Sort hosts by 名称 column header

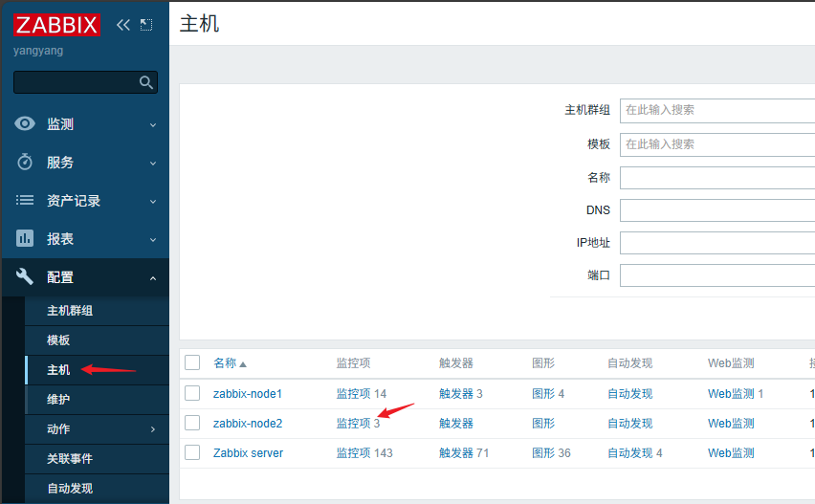(x=225, y=363)
